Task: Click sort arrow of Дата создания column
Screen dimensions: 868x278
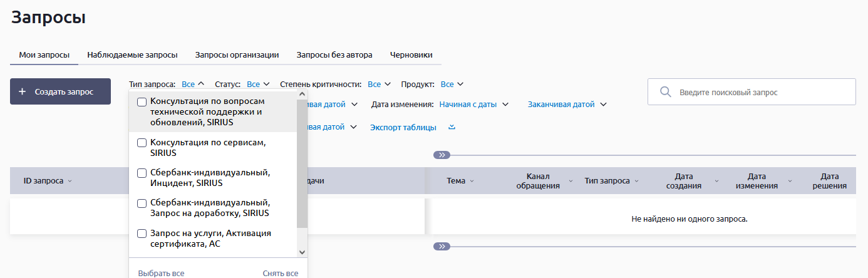Action: coord(713,181)
